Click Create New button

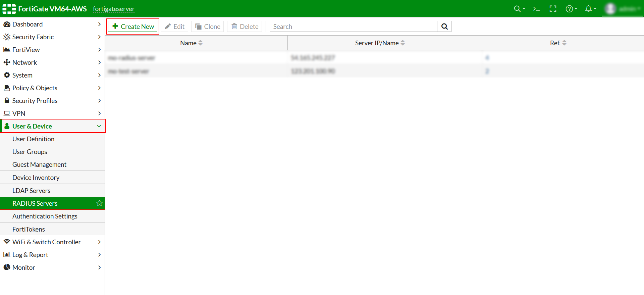[x=133, y=27]
